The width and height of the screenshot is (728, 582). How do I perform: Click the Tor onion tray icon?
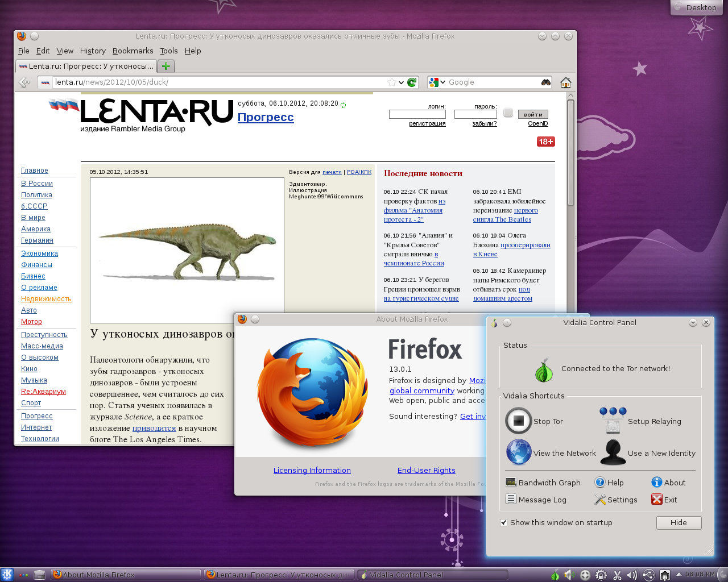click(x=555, y=575)
